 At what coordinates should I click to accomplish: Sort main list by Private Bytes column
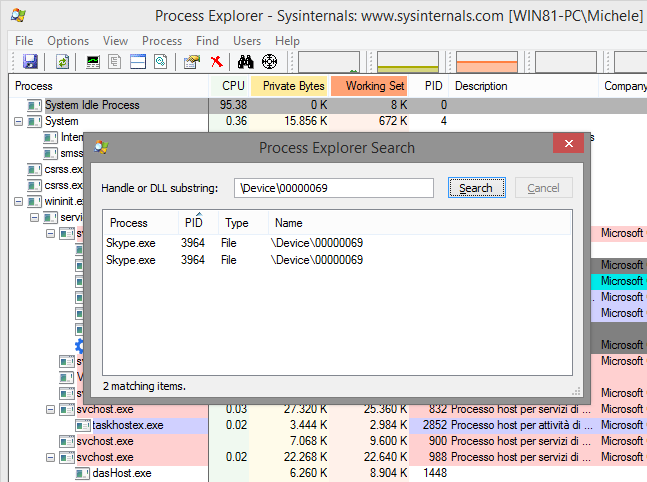288,86
